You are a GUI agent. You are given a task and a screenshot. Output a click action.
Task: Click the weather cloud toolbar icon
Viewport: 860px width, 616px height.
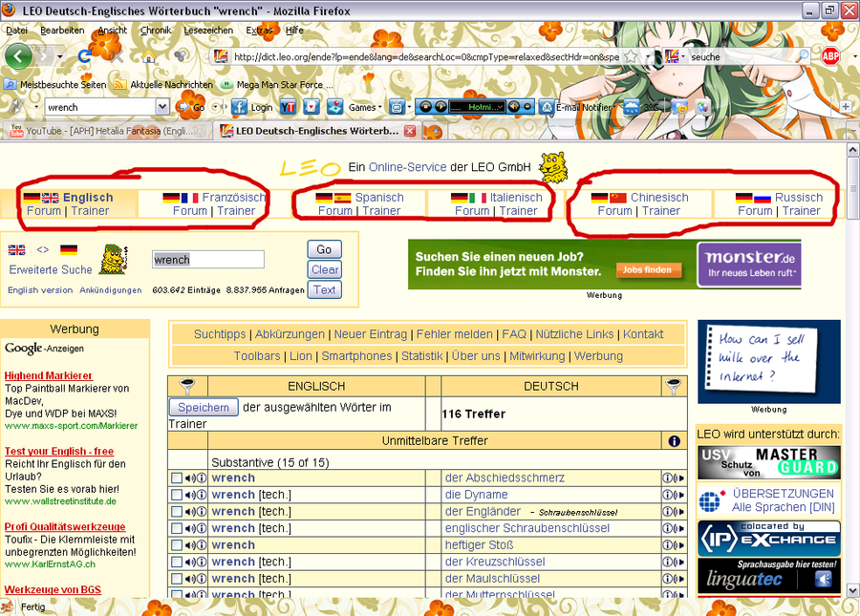coord(631,107)
